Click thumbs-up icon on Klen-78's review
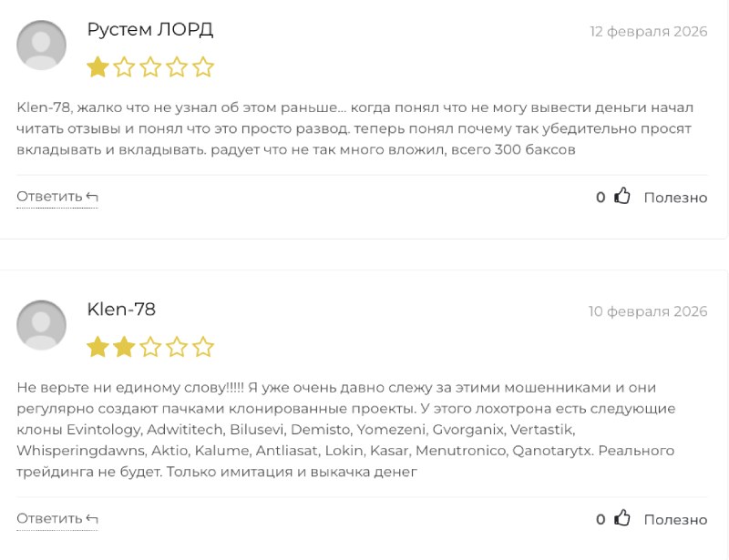This screenshot has height=560, width=729. (x=622, y=518)
